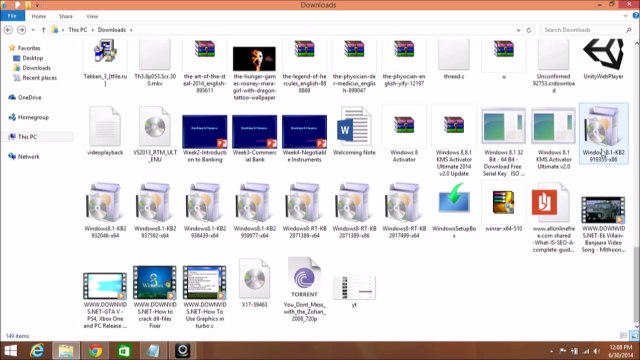Open the File menu tab
This screenshot has height=360, width=640.
point(12,16)
